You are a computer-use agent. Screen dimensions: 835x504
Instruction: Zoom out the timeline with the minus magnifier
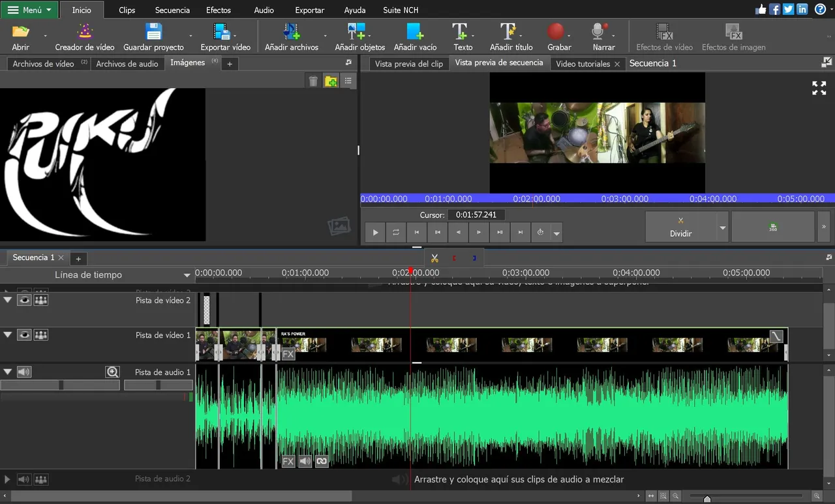click(x=676, y=496)
